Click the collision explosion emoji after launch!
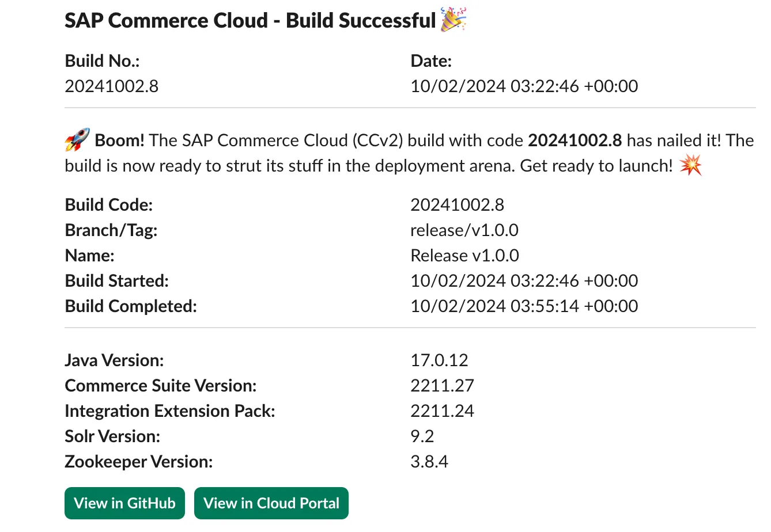Viewport: 771px width, 532px height. click(x=691, y=166)
